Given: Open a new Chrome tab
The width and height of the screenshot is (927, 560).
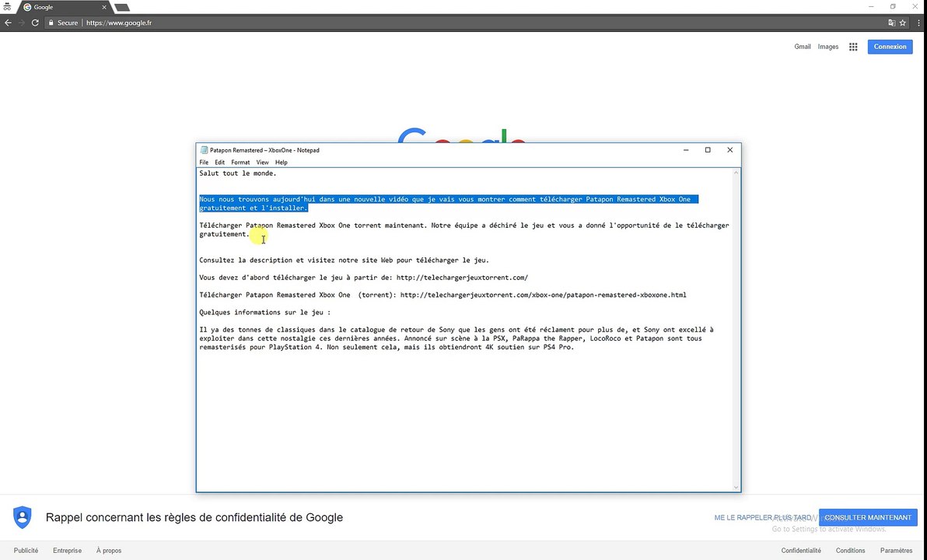Looking at the screenshot, I should click(122, 8).
